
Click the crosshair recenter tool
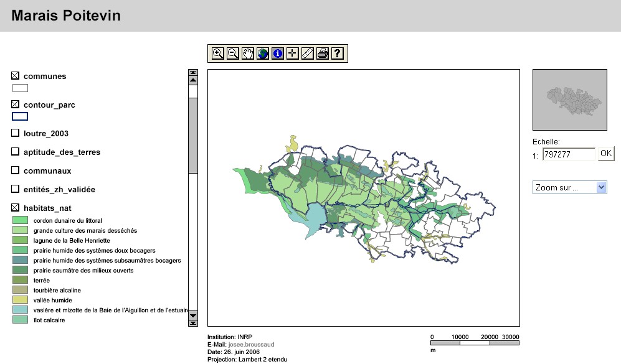[293, 54]
